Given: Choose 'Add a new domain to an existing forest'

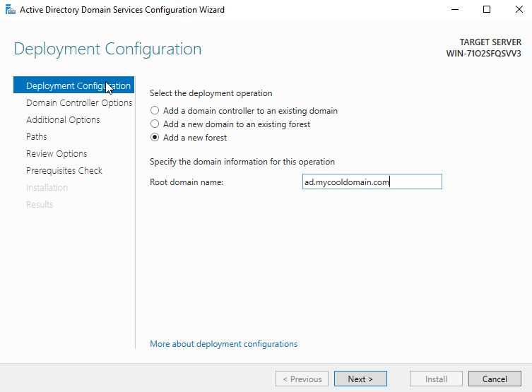Looking at the screenshot, I should [155, 124].
